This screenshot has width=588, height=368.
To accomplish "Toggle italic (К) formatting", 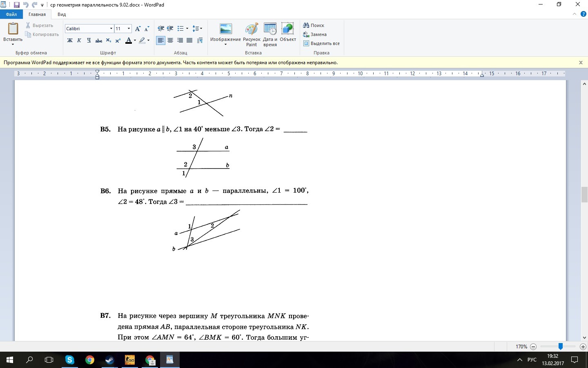I will [79, 40].
